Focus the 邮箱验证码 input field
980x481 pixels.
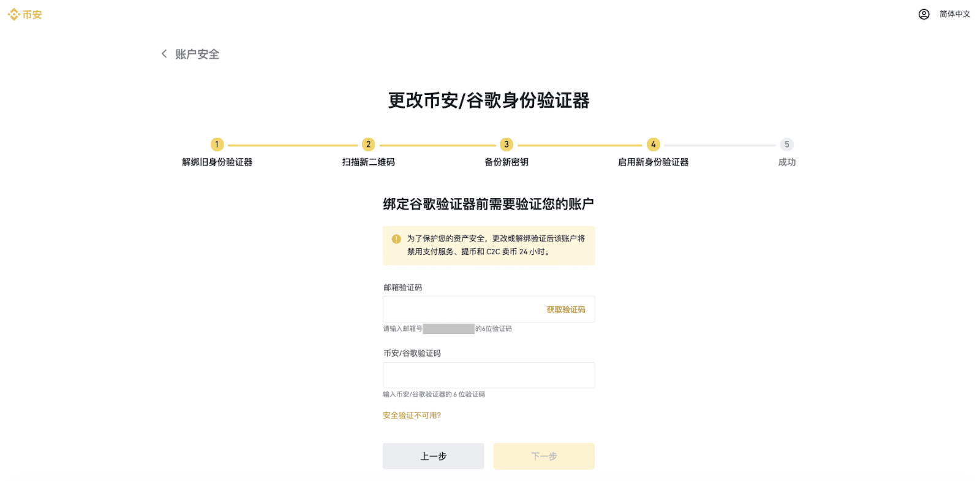pos(489,309)
